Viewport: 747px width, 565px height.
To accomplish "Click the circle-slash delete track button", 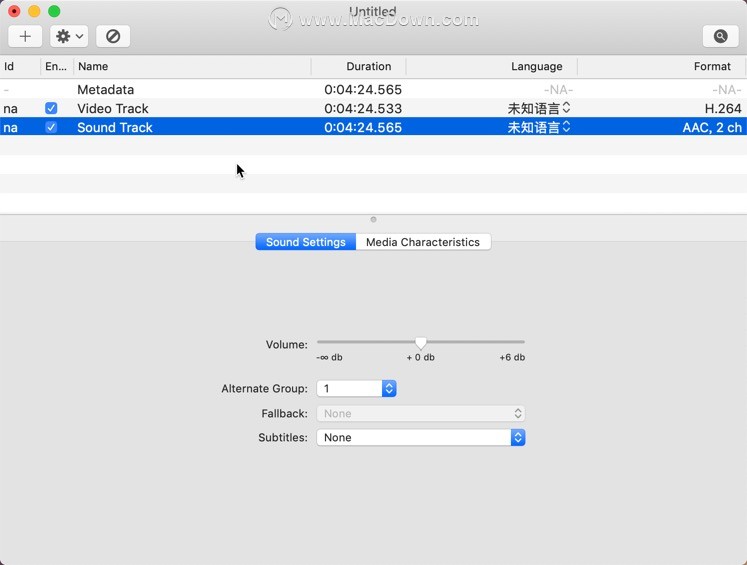I will [x=113, y=36].
